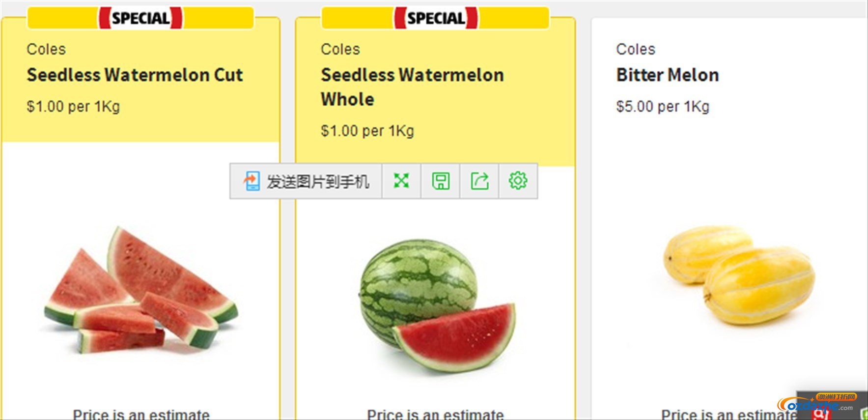This screenshot has width=868, height=420.
Task: Click the yellow bitter melon image
Action: click(x=739, y=275)
